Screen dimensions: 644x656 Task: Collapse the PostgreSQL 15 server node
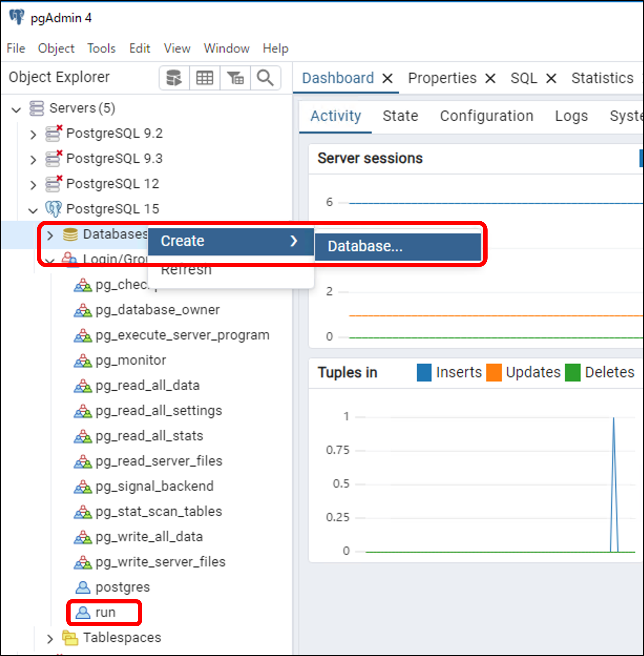pyautogui.click(x=33, y=211)
